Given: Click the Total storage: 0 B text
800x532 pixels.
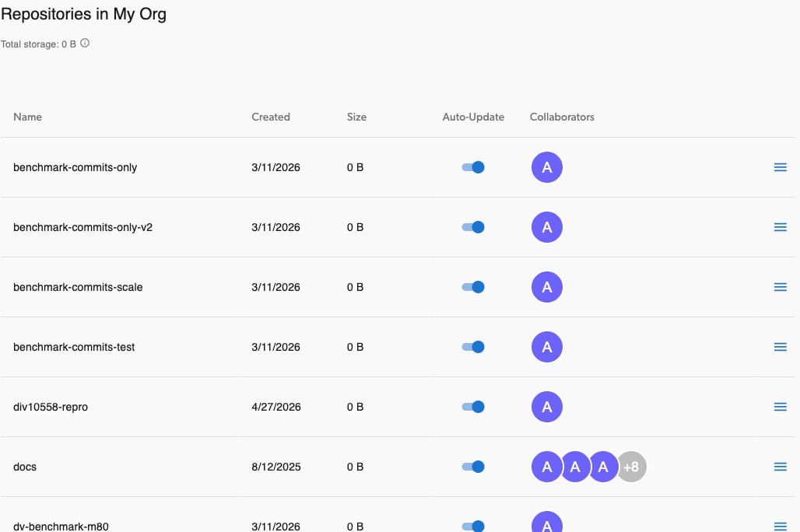Looking at the screenshot, I should [x=38, y=44].
